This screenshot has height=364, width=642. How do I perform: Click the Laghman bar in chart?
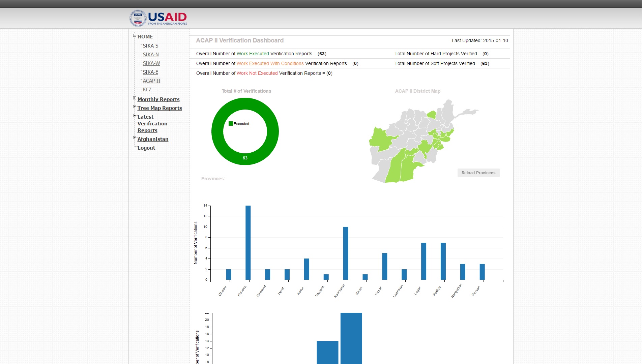[x=404, y=274]
